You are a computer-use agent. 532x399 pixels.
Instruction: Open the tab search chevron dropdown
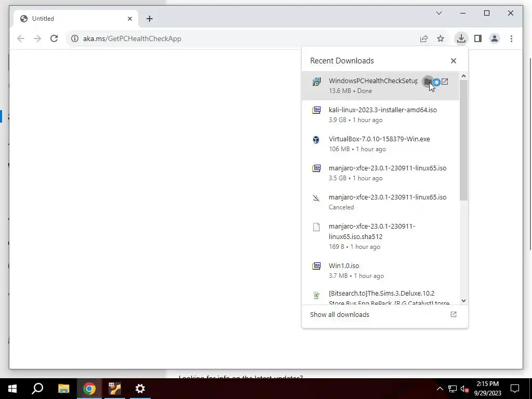438,13
